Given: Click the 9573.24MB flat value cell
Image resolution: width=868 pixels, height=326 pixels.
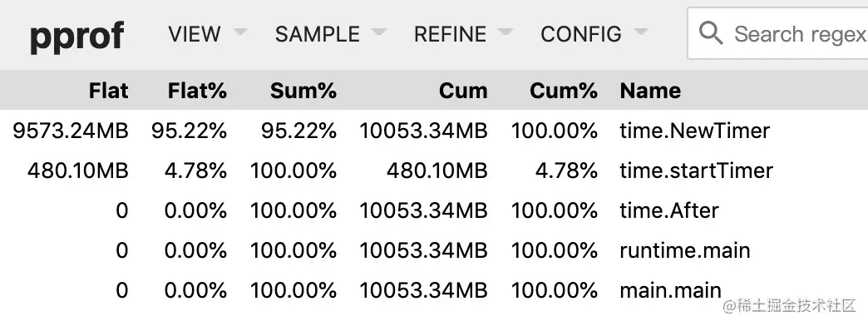Looking at the screenshot, I should (71, 131).
